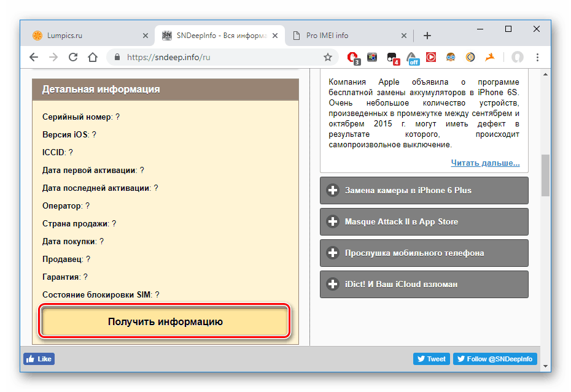Open a new browser tab
This screenshot has width=571, height=392.
click(x=427, y=36)
